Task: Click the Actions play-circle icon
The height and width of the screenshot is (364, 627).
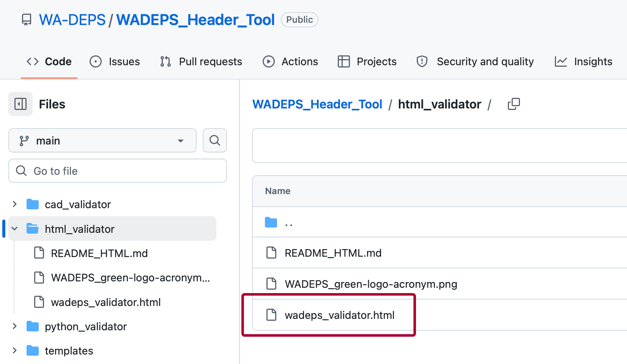Action: click(x=268, y=61)
